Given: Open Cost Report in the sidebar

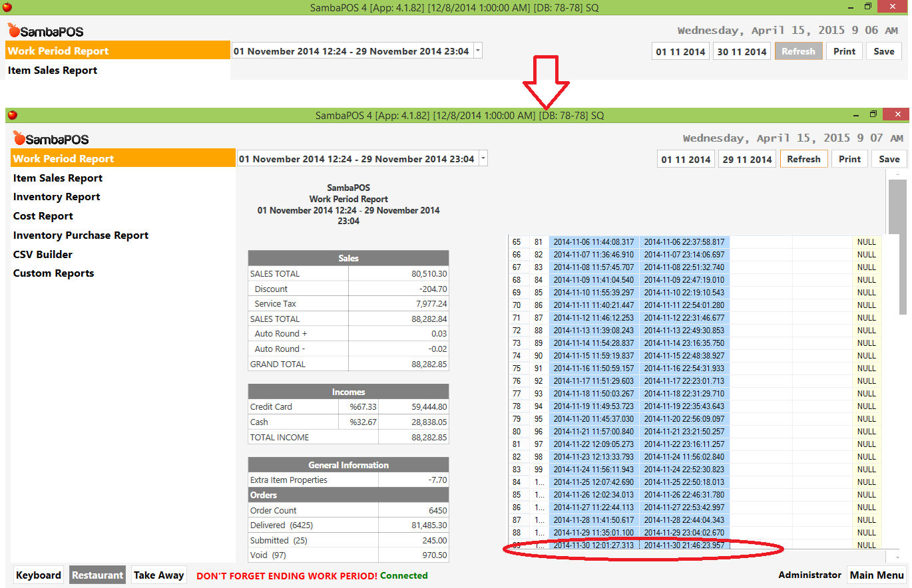Looking at the screenshot, I should pyautogui.click(x=43, y=216).
